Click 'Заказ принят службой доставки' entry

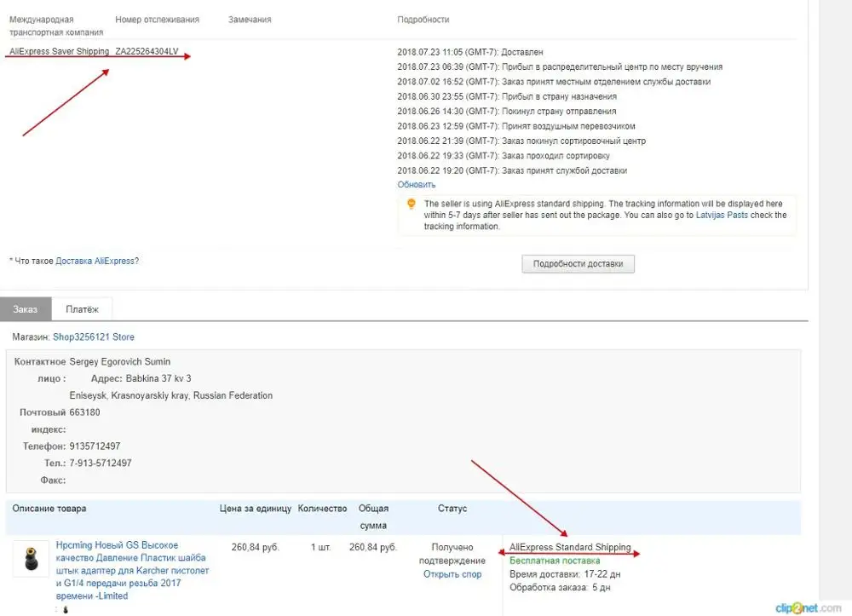point(512,170)
